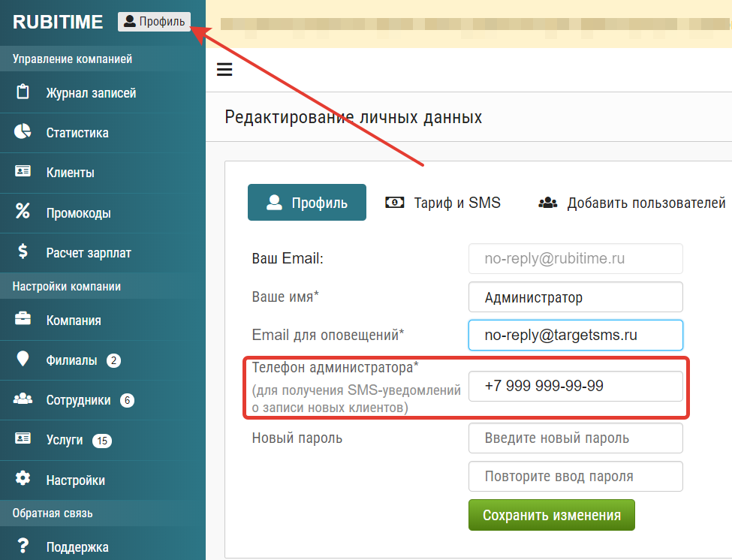The width and height of the screenshot is (732, 560).
Task: Click the gear icon for Настройки
Action: pos(23,478)
